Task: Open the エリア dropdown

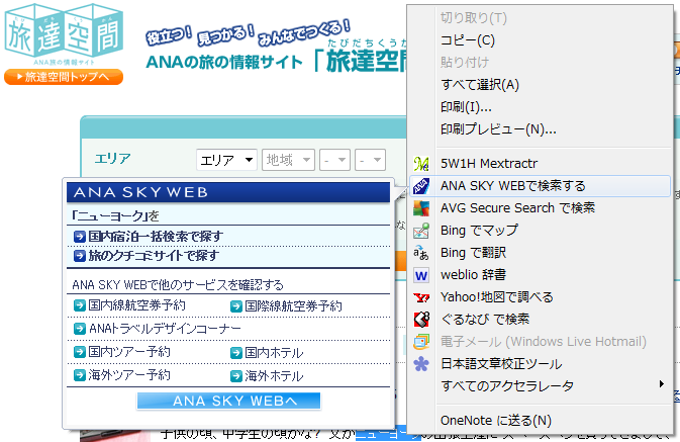Action: [x=227, y=160]
